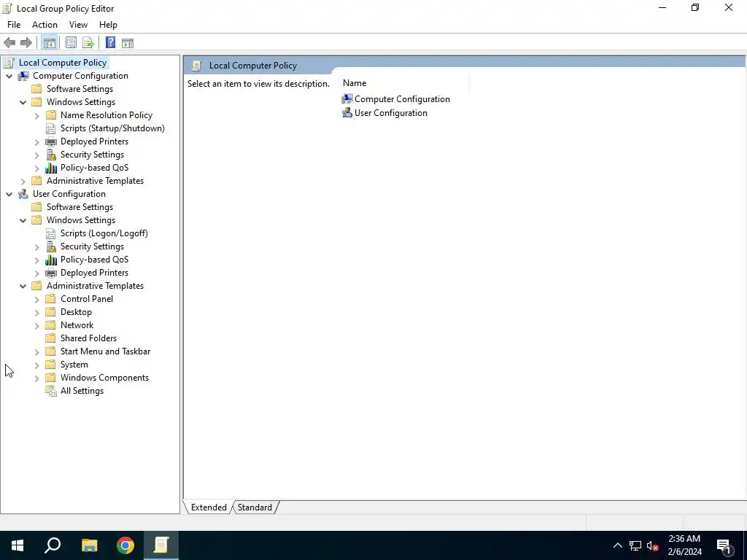This screenshot has width=747, height=560.
Task: Select the Control Panel label
Action: pyautogui.click(x=87, y=298)
